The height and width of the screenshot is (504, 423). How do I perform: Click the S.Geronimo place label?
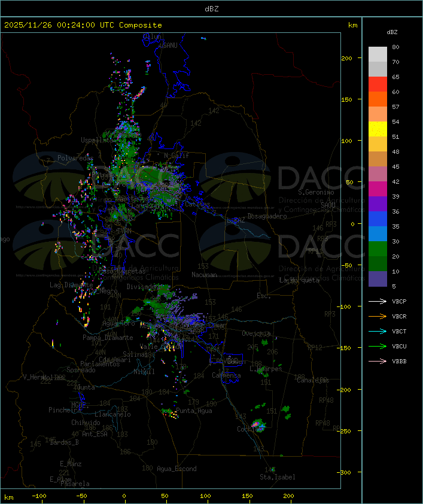316,192
